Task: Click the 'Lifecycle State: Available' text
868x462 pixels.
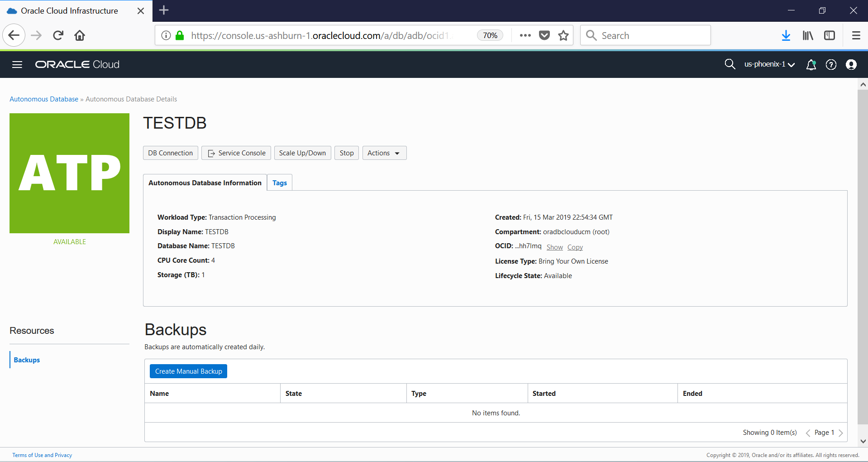Action: click(534, 276)
